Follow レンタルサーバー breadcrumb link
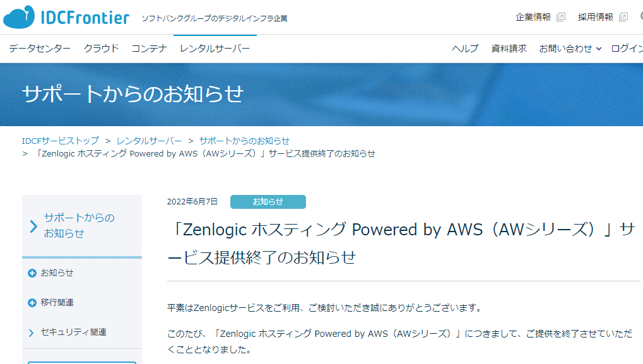Image resolution: width=643 pixels, height=364 pixels. click(150, 141)
